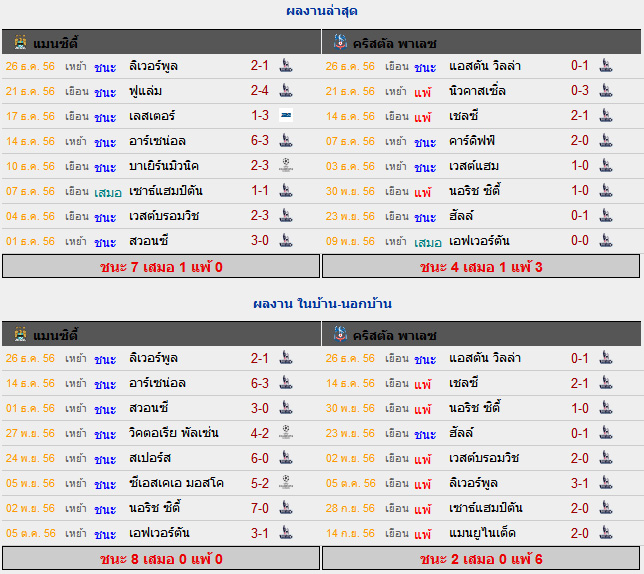644x574 pixels.
Task: Click the date 14 ก.ย. 56
Action: [x=350, y=533]
